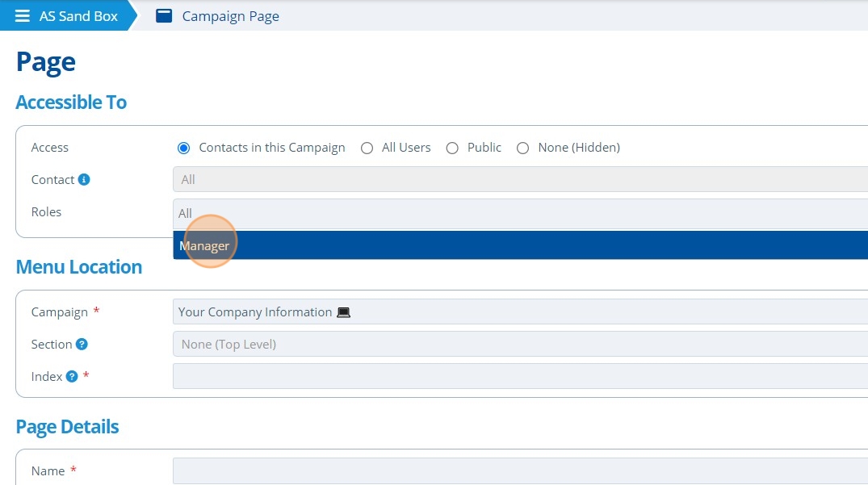Click the Campaign Page breadcrumb label
Screen dimensions: 868x485
pos(230,17)
